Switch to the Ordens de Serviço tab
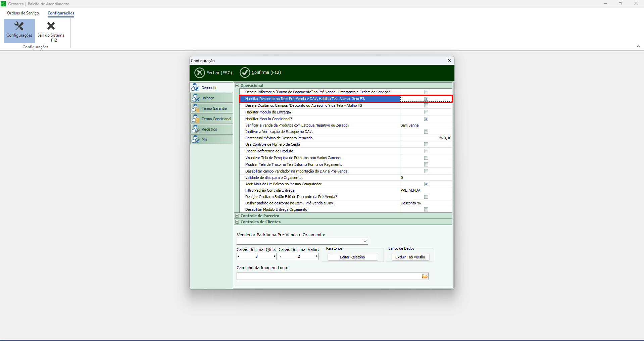Image resolution: width=644 pixels, height=341 pixels. [23, 13]
